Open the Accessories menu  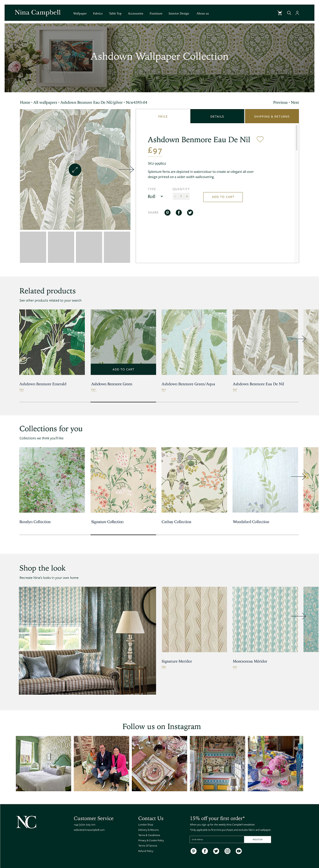click(x=136, y=14)
